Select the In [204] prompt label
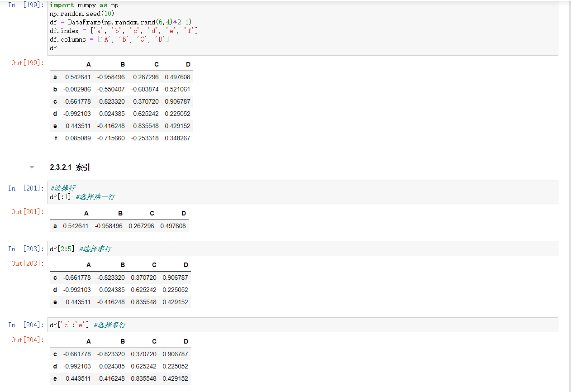Screen dimensions: 571x392 (26, 325)
